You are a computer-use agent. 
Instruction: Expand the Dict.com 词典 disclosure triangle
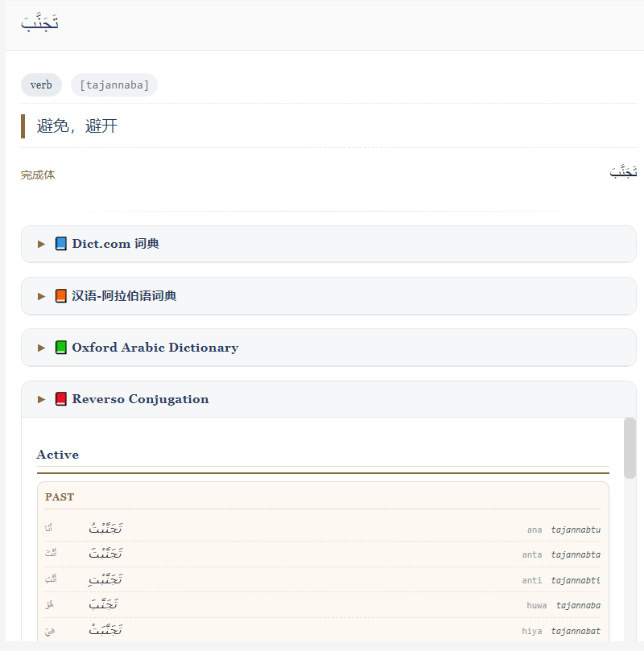point(41,244)
